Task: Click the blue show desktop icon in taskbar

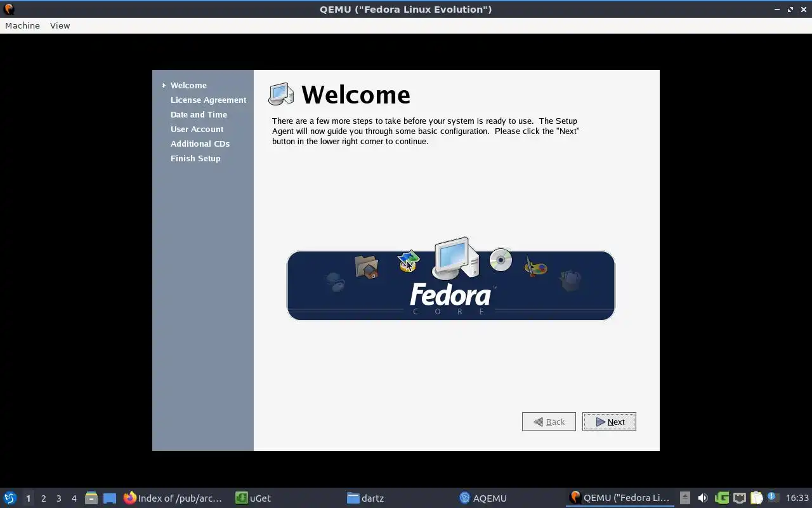Action: [x=110, y=498]
